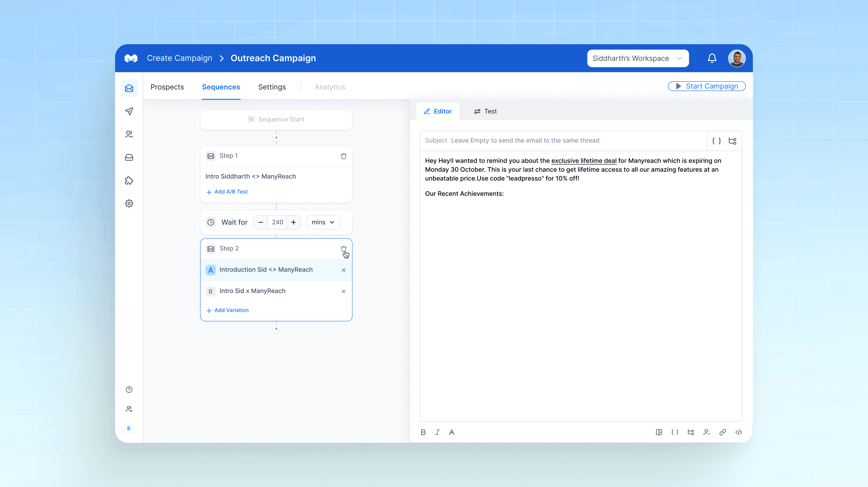868x487 pixels.
Task: Open the help question mark icon
Action: coord(129,389)
